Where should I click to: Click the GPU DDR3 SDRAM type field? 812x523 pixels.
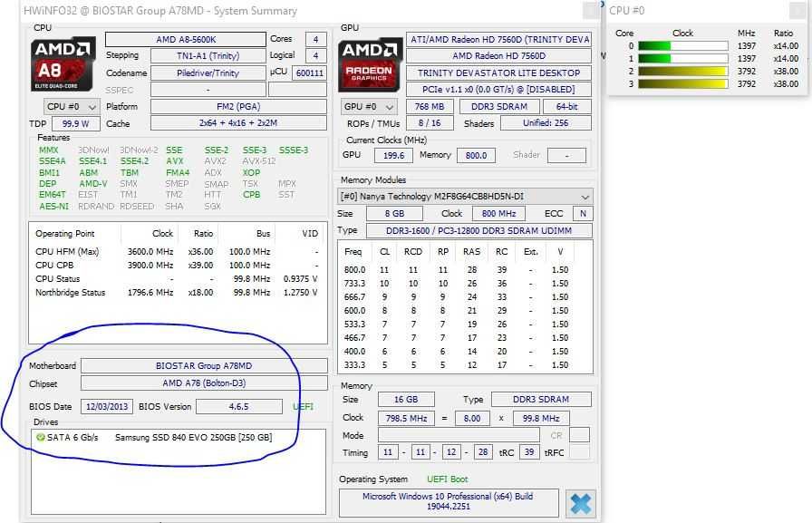(x=499, y=107)
